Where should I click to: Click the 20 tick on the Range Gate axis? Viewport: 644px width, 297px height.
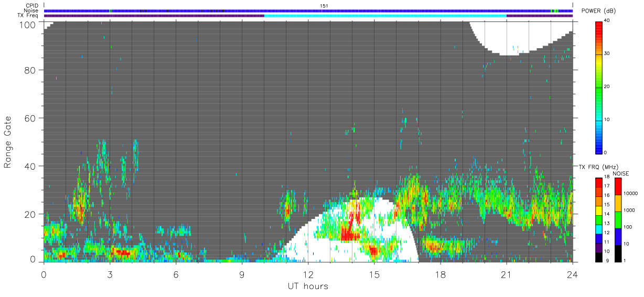pos(30,214)
